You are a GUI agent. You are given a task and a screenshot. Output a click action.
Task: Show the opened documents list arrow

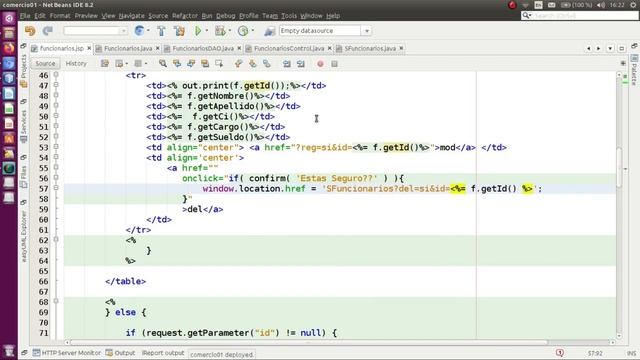click(x=610, y=48)
